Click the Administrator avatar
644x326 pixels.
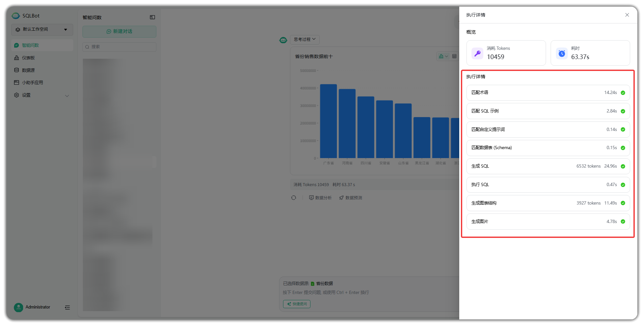[x=18, y=307]
